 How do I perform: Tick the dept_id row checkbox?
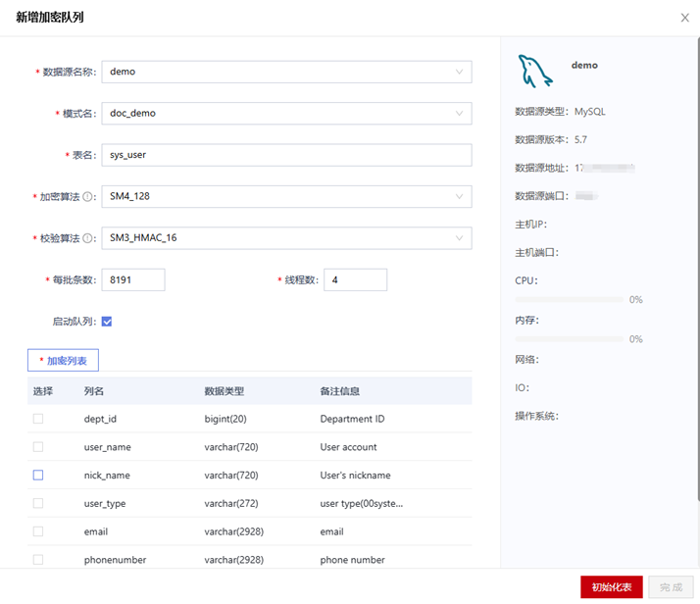[38, 419]
